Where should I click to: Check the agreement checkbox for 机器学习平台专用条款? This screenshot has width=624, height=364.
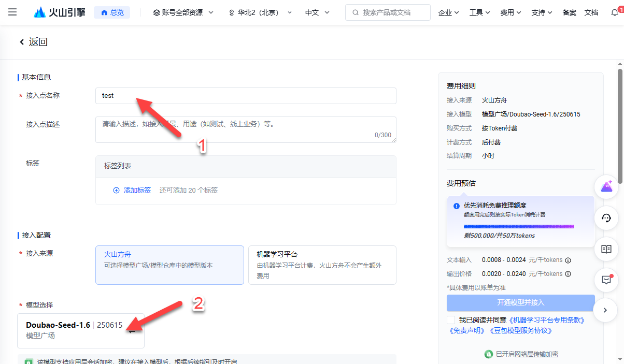click(450, 319)
